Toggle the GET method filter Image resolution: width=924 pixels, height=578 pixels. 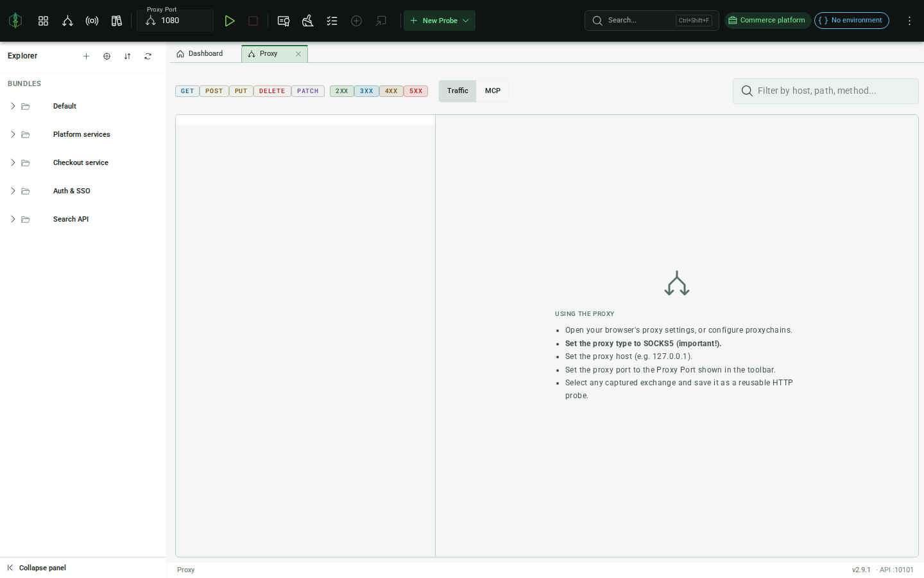(187, 91)
